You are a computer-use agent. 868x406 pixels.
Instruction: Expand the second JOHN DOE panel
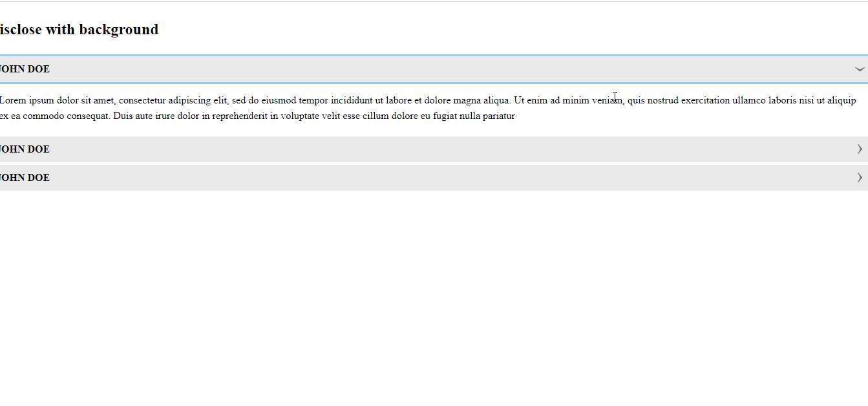coord(434,149)
